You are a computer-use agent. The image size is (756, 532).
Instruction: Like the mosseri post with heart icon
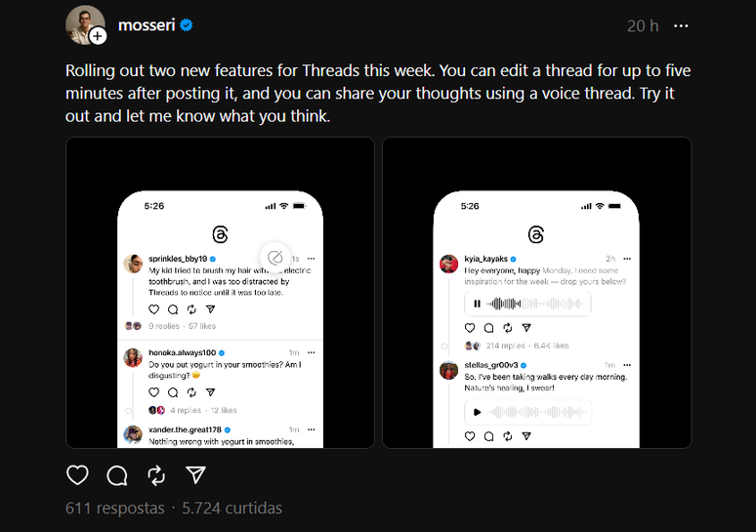[77, 475]
